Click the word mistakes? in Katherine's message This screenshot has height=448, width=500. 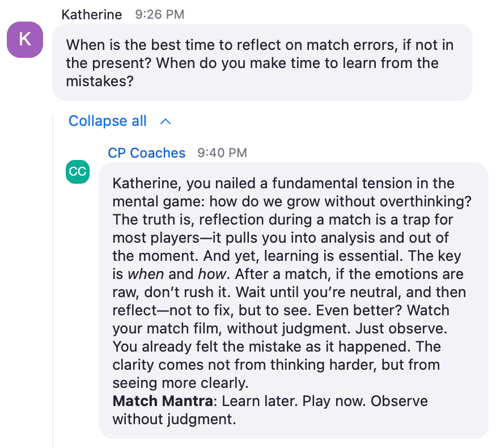[100, 81]
